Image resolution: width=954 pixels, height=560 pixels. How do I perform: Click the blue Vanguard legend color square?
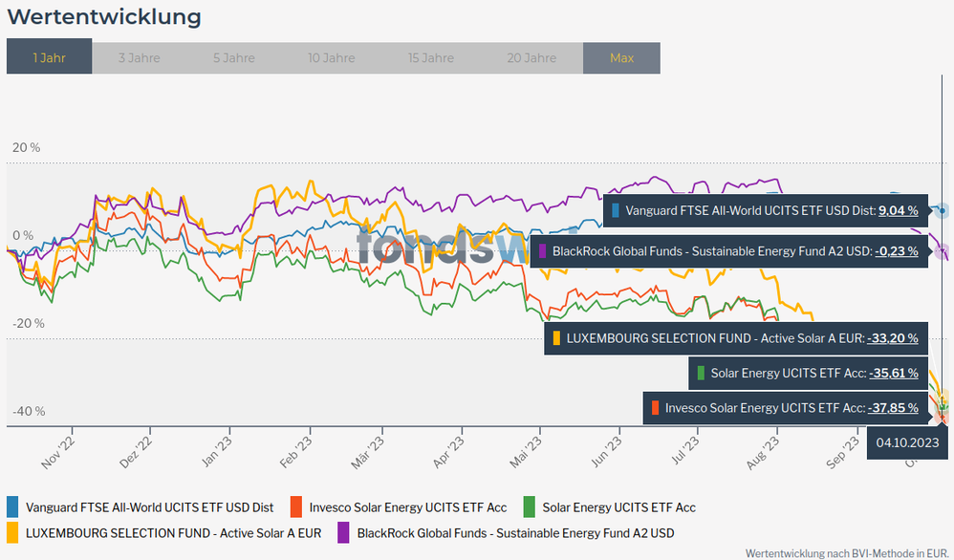(12, 507)
